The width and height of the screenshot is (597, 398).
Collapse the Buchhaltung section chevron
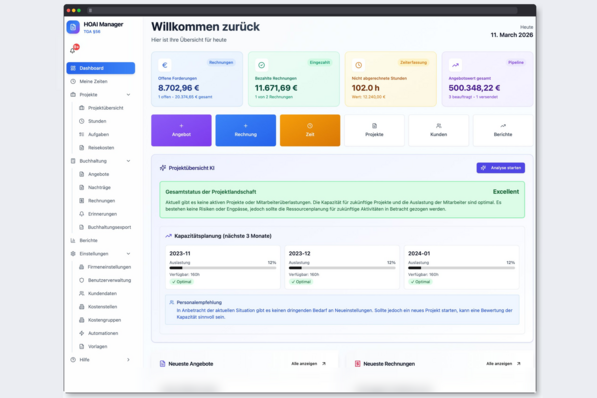pos(128,161)
